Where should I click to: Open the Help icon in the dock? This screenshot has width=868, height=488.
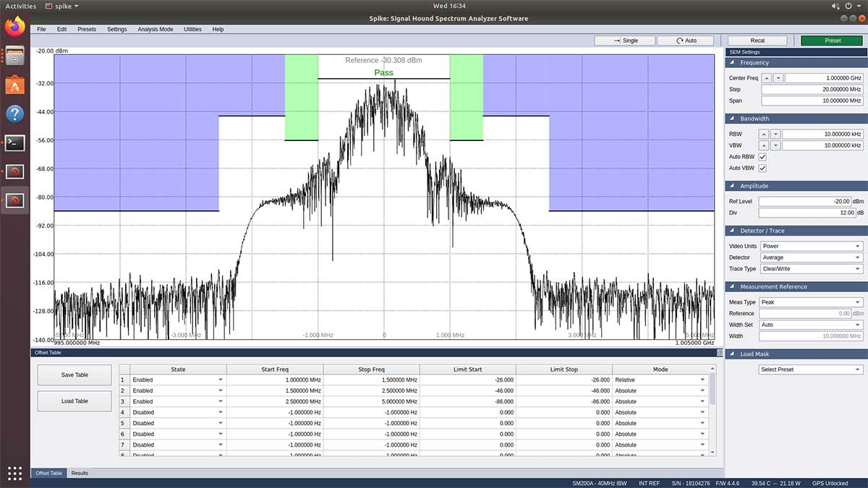[14, 114]
